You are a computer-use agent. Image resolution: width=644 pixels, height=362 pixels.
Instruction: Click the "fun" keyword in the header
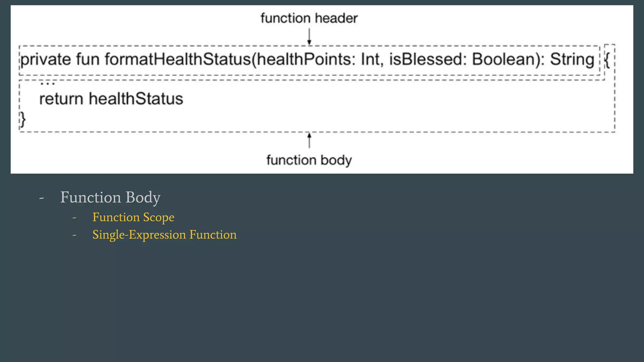tap(88, 60)
